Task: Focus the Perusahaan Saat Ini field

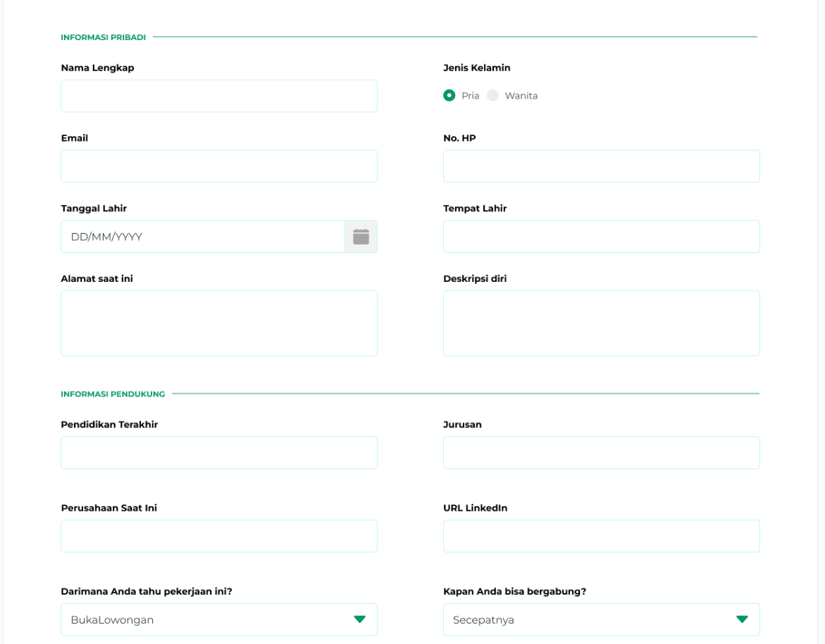Action: [218, 535]
